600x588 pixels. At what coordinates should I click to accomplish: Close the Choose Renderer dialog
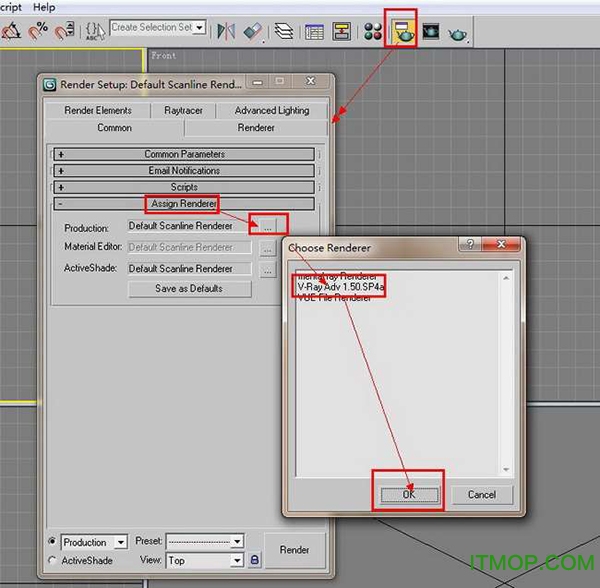click(501, 244)
